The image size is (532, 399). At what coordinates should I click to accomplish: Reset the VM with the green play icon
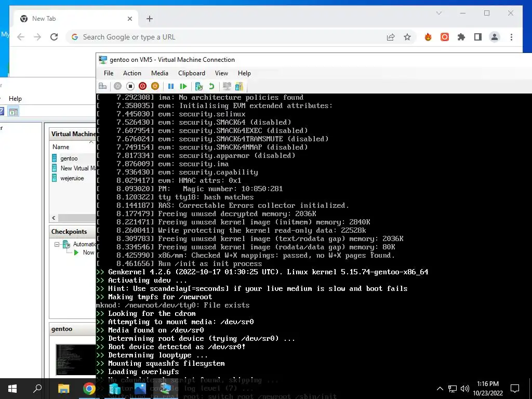[x=183, y=86]
